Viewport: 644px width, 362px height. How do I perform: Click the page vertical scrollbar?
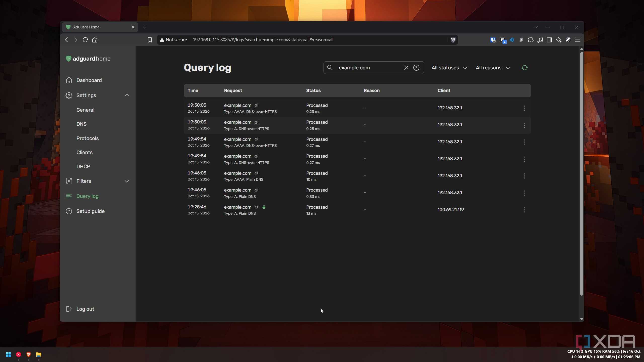581,173
